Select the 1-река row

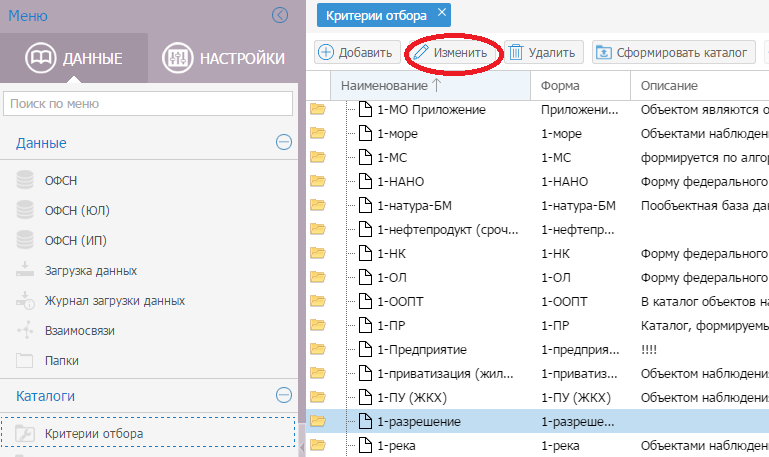pos(538,446)
